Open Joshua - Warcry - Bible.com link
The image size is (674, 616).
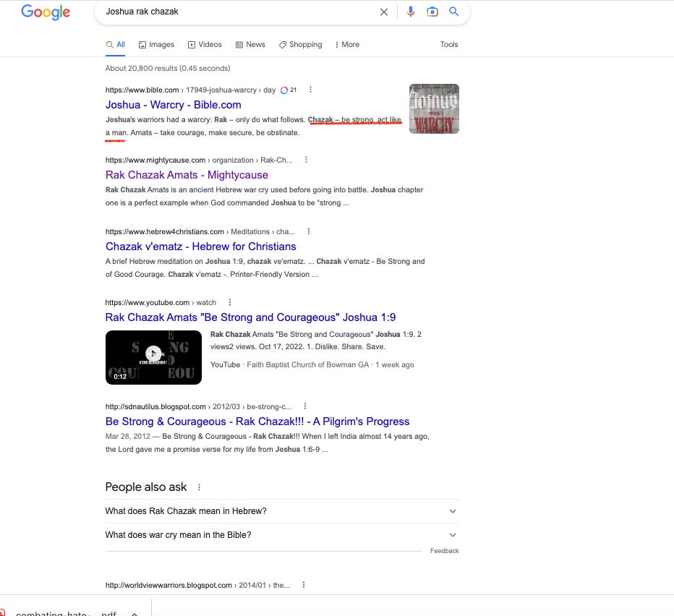[174, 104]
